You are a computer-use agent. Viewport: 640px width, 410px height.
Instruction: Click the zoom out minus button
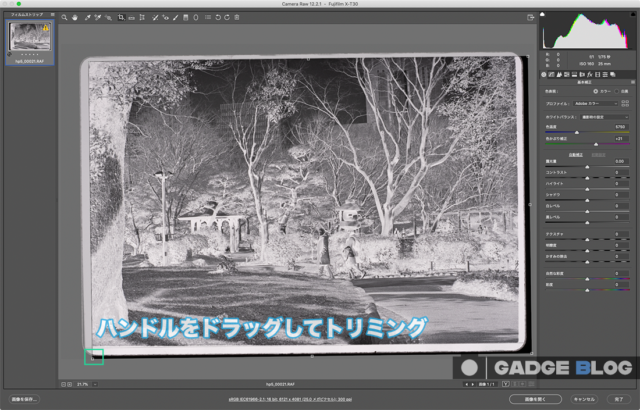[x=63, y=384]
